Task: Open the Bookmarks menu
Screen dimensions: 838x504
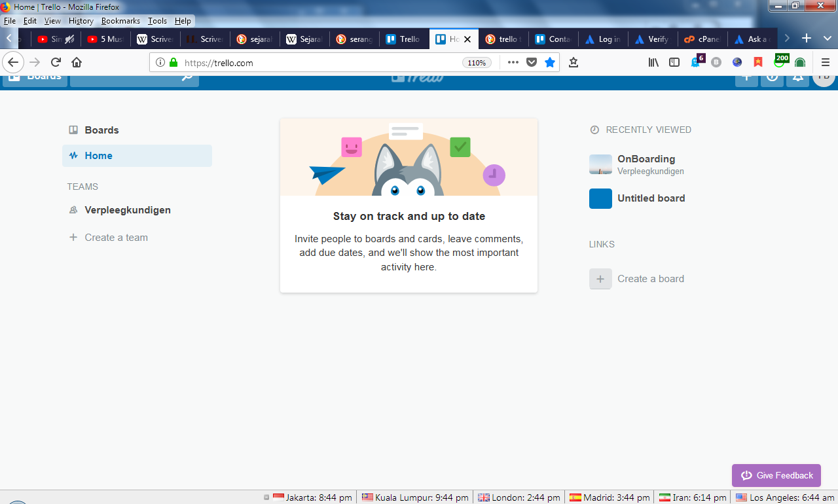Action: click(x=120, y=21)
